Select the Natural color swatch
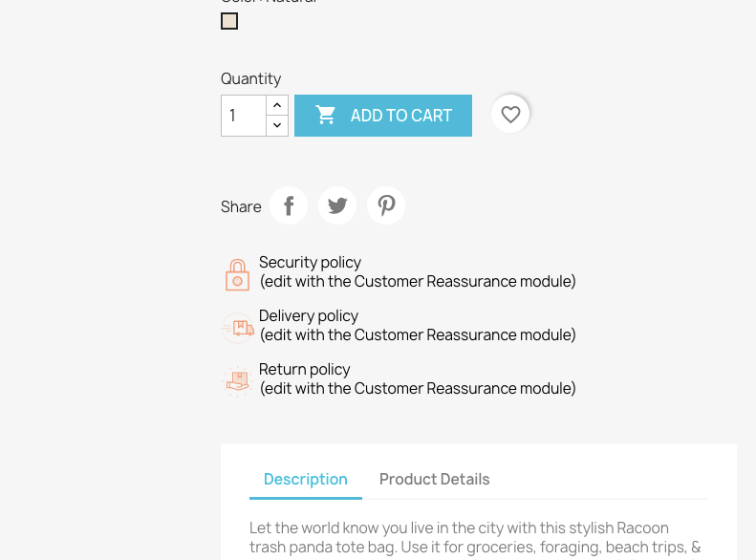The image size is (756, 560). tap(229, 21)
